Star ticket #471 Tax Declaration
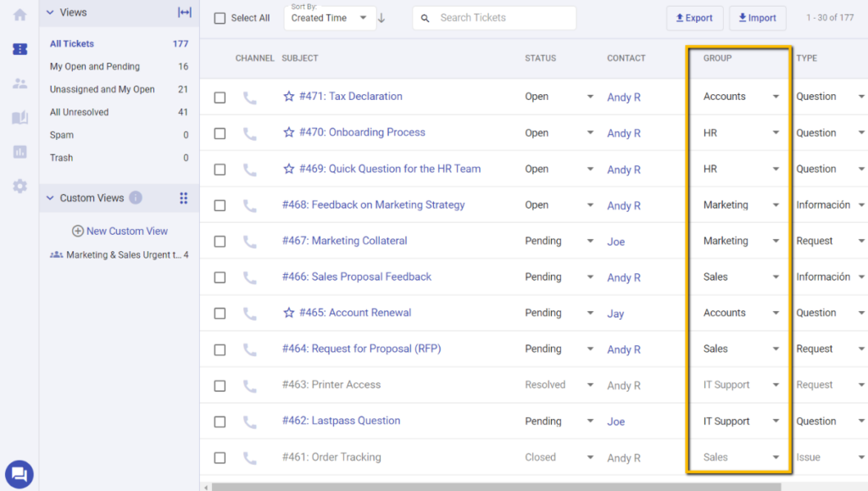The image size is (868, 491). tap(288, 97)
